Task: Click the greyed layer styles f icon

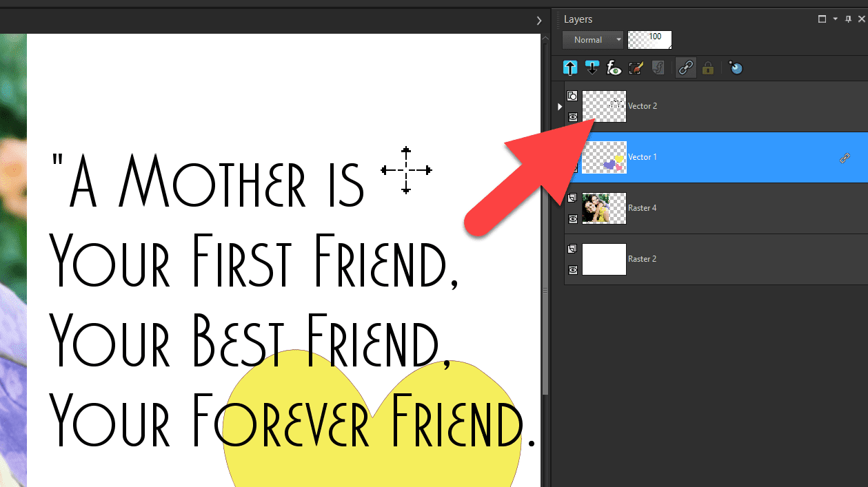Action: (x=658, y=68)
